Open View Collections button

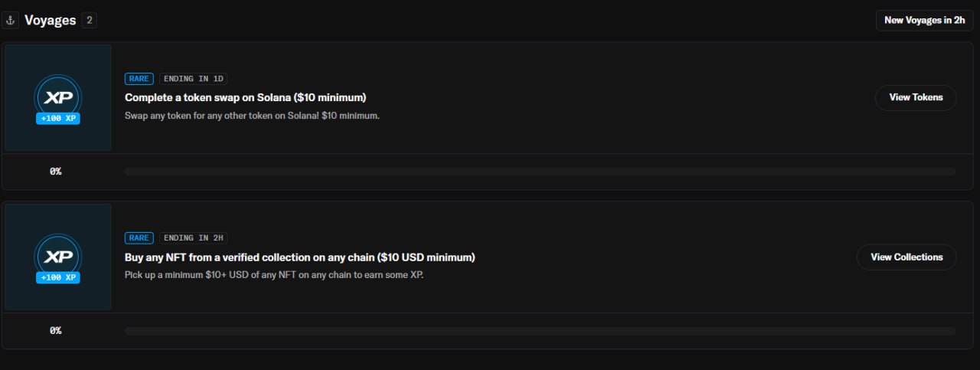coord(906,257)
